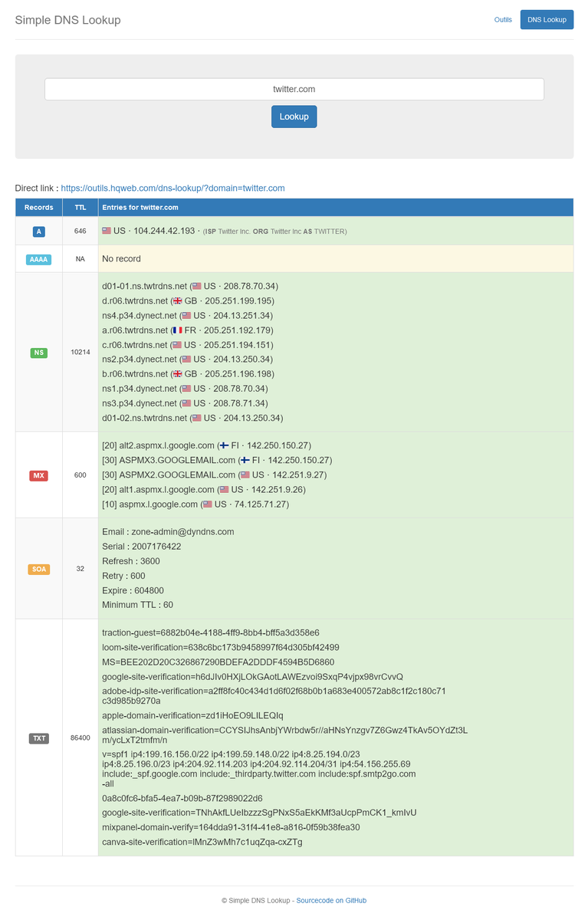This screenshot has height=920, width=588.
Task: Select the 0a8c0fc6-bfa5 TXT record
Action: (182, 798)
